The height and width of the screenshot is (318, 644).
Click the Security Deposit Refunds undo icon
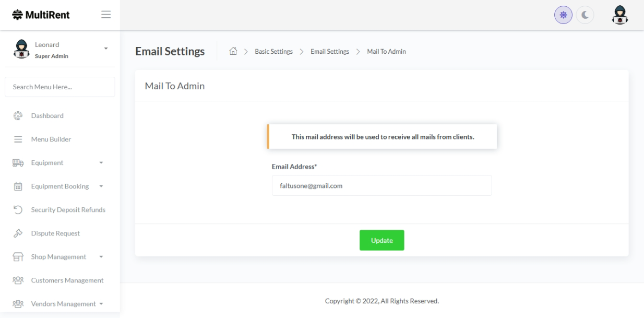18,210
